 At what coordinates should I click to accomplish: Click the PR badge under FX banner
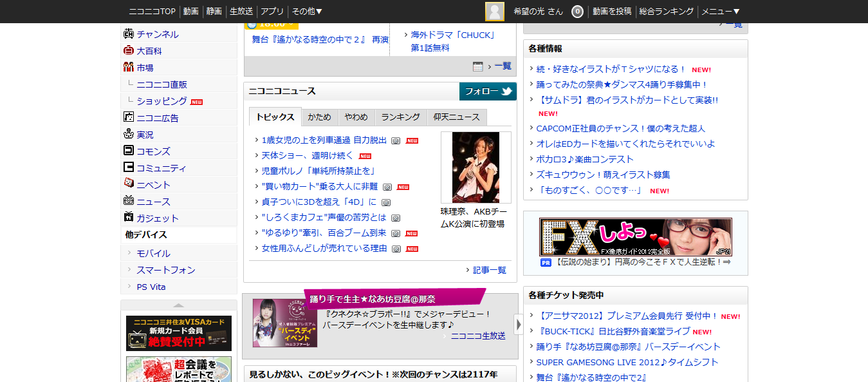[546, 263]
